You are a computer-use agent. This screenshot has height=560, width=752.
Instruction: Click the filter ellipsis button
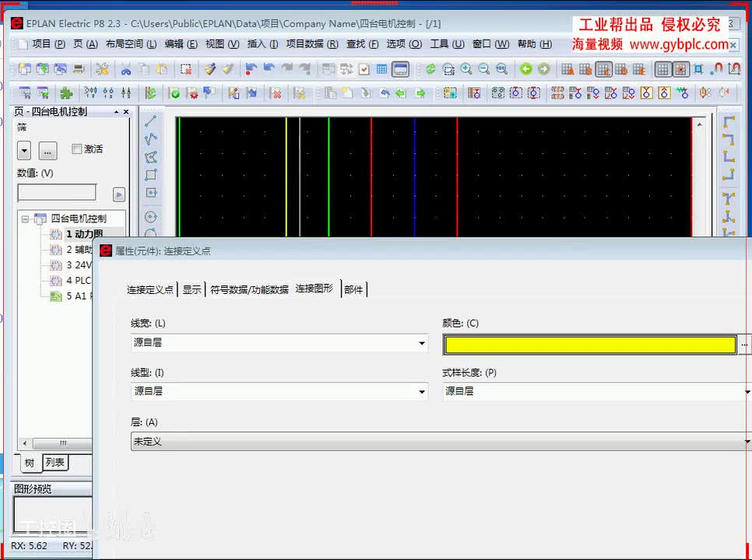(47, 151)
